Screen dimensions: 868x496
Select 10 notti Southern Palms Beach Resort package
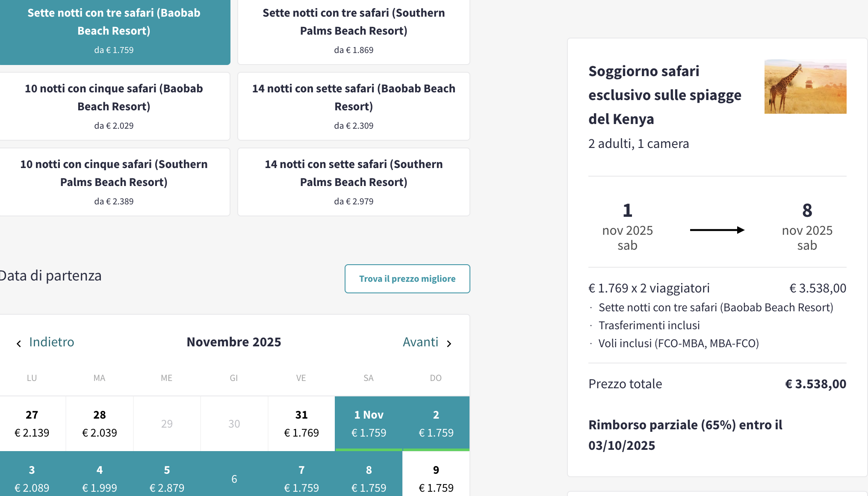pyautogui.click(x=114, y=182)
